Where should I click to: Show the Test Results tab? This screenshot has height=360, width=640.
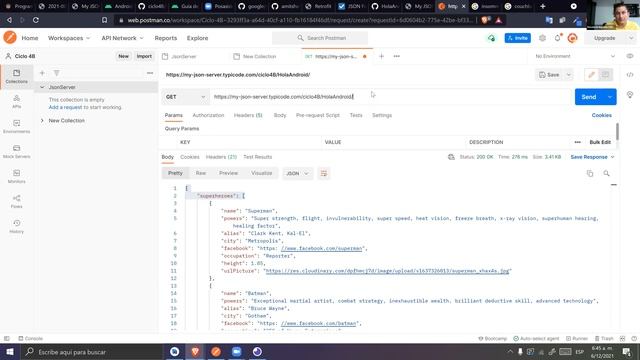tap(258, 157)
